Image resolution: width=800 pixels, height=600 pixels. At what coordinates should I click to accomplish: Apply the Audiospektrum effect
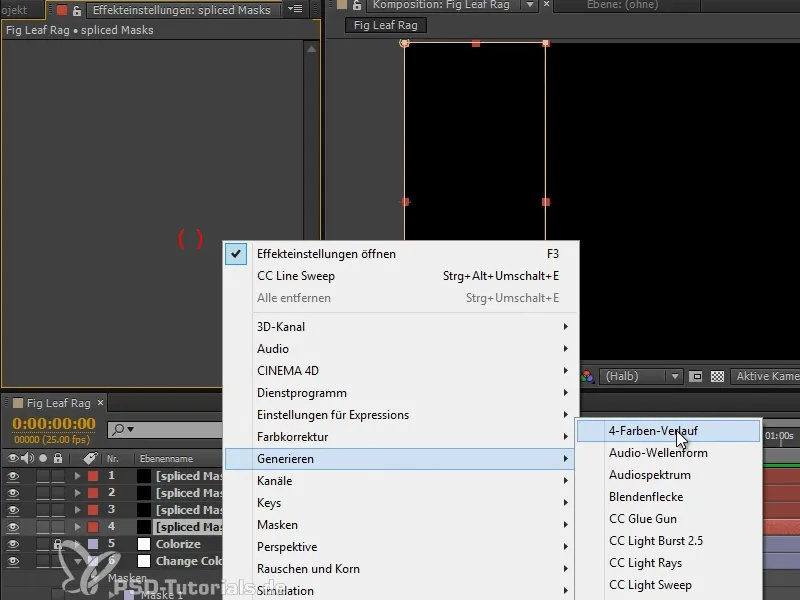[x=668, y=474]
